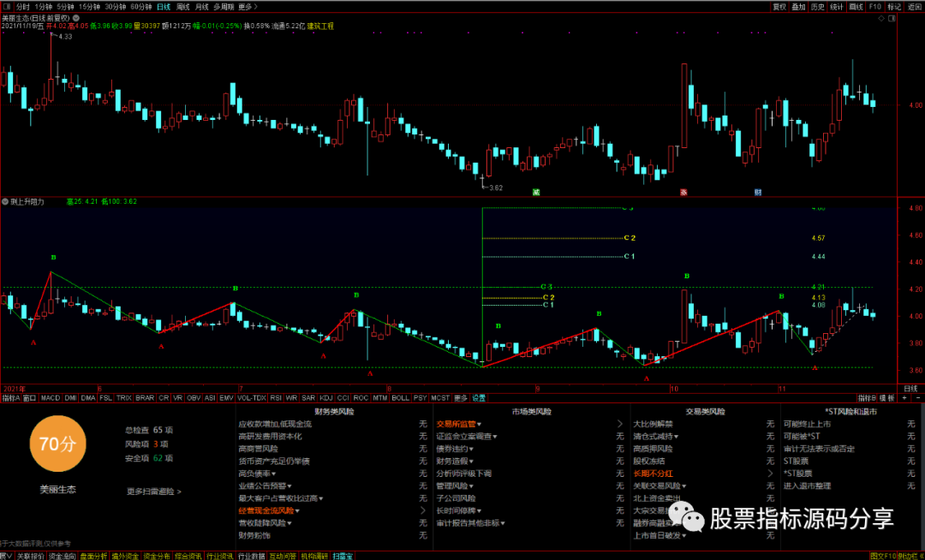Click the 指标A tab

(11, 398)
